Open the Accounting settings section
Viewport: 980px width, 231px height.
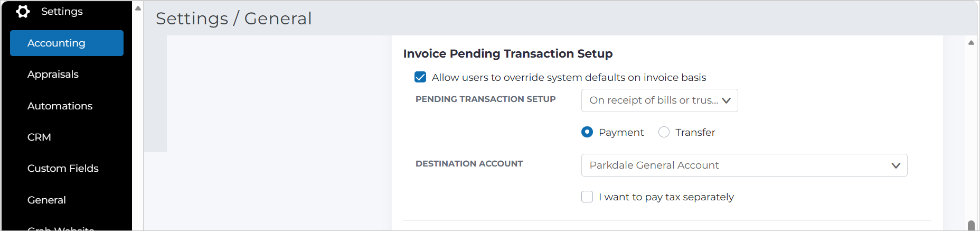67,43
